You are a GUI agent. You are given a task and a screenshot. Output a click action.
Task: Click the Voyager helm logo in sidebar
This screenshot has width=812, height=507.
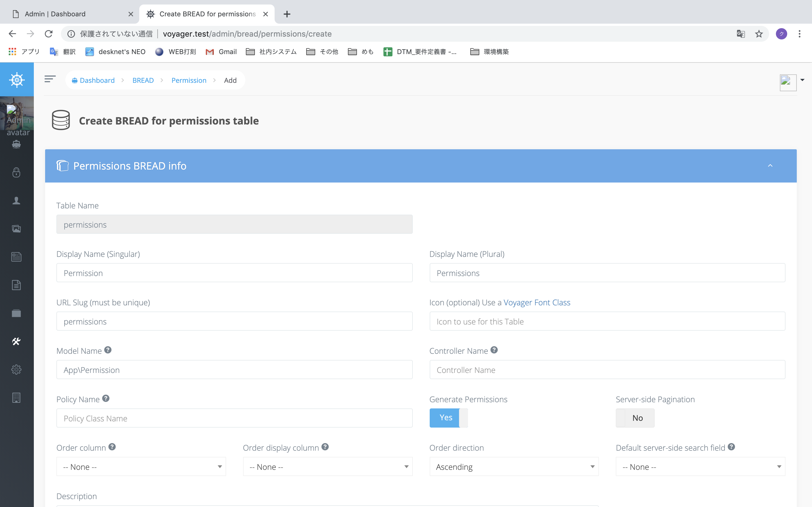point(17,80)
